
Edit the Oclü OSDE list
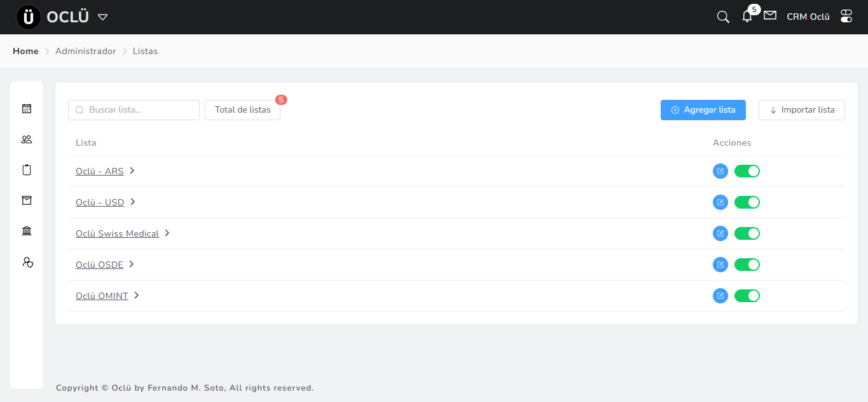point(720,265)
